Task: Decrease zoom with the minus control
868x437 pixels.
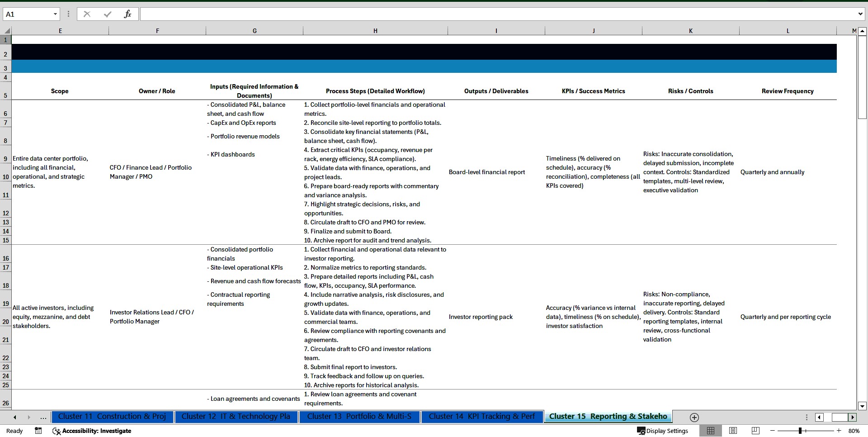Action: pos(772,431)
